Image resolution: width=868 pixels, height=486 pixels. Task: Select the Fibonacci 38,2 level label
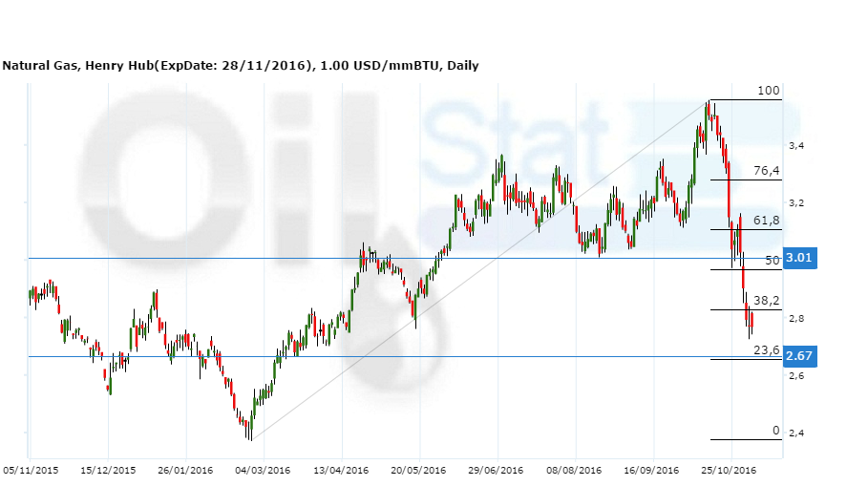pos(767,300)
